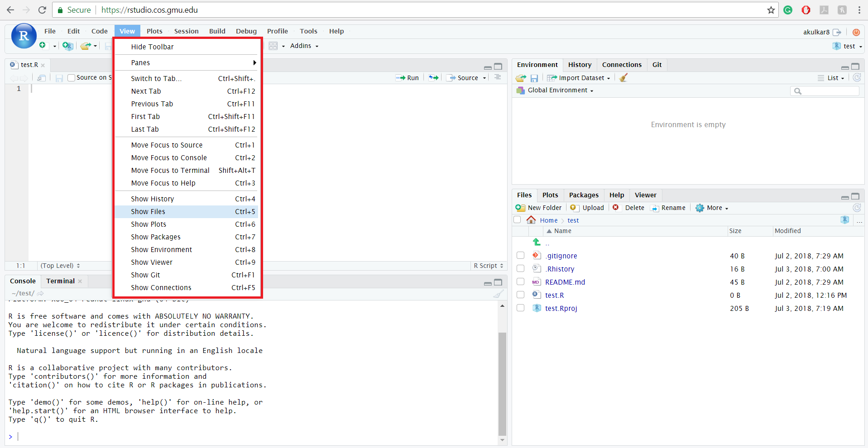Image resolution: width=868 pixels, height=448 pixels.
Task: Switch to the Packages tab
Action: click(x=584, y=195)
